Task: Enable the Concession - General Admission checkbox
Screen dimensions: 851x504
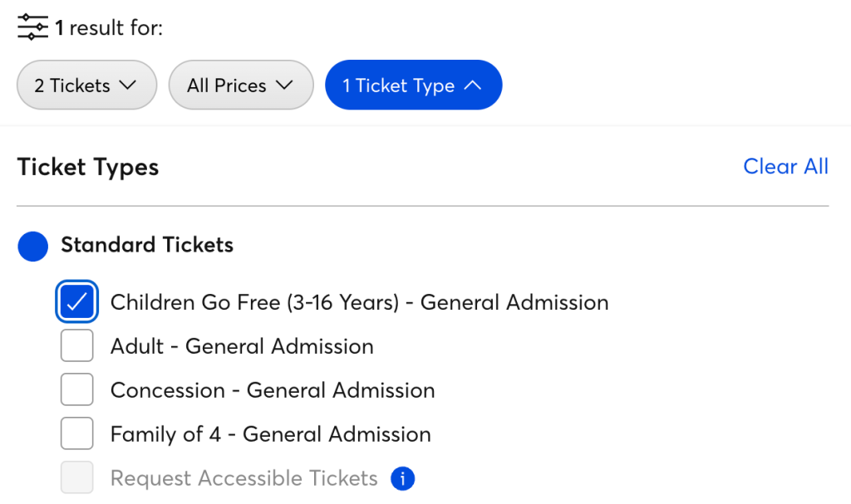Action: [x=77, y=390]
